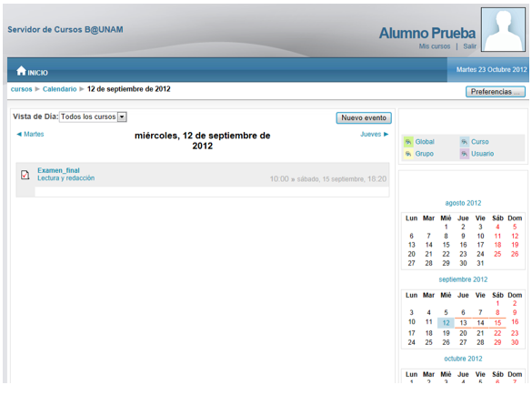
Task: Go to previous day Martes
Action: (30, 134)
